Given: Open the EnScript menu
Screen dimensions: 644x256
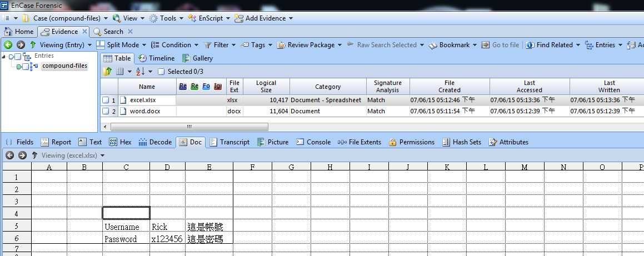Looking at the screenshot, I should [x=208, y=18].
